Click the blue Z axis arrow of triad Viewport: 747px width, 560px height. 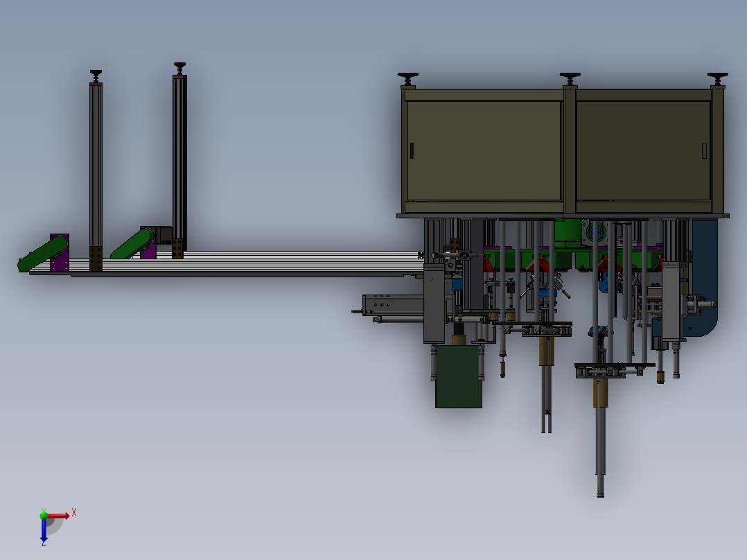[x=44, y=530]
